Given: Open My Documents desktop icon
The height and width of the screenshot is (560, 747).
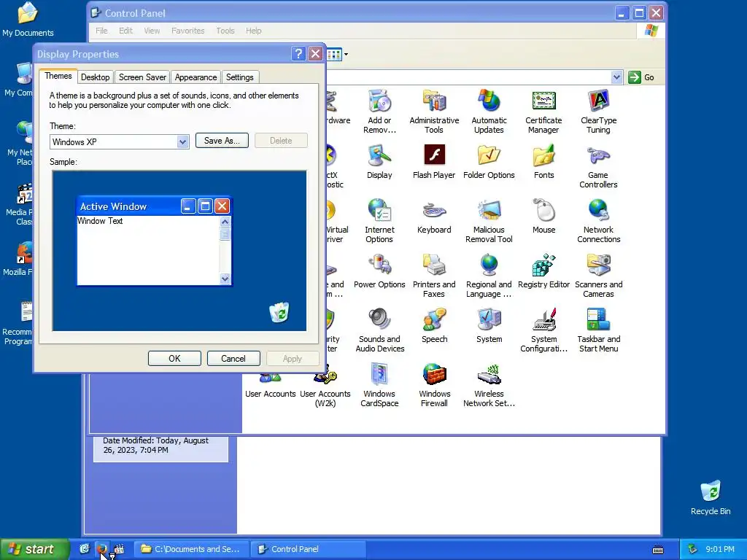Looking at the screenshot, I should pos(28,20).
